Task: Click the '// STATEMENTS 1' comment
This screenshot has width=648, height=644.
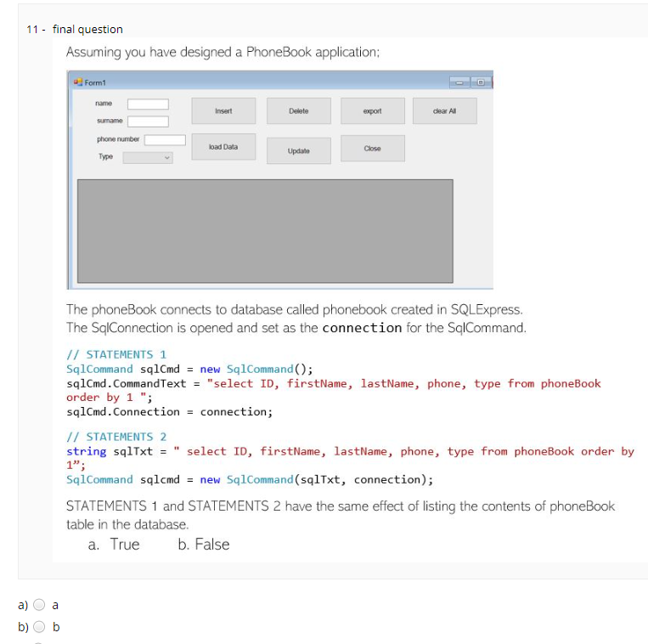Action: point(116,354)
